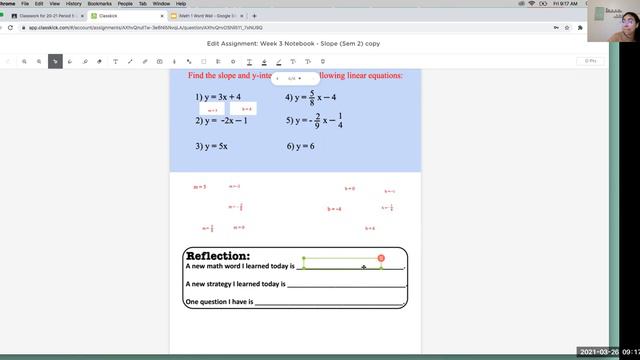The width and height of the screenshot is (640, 360).
Task: Select the text box T tool
Action: pyautogui.click(x=116, y=62)
